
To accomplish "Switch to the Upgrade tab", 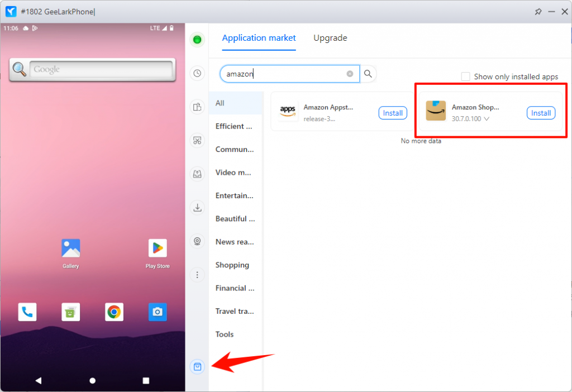I will click(330, 38).
